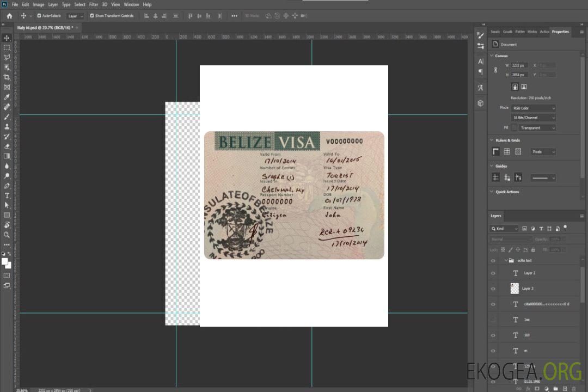This screenshot has height=392, width=588.
Task: Hide the '169' text layer
Action: click(x=493, y=336)
